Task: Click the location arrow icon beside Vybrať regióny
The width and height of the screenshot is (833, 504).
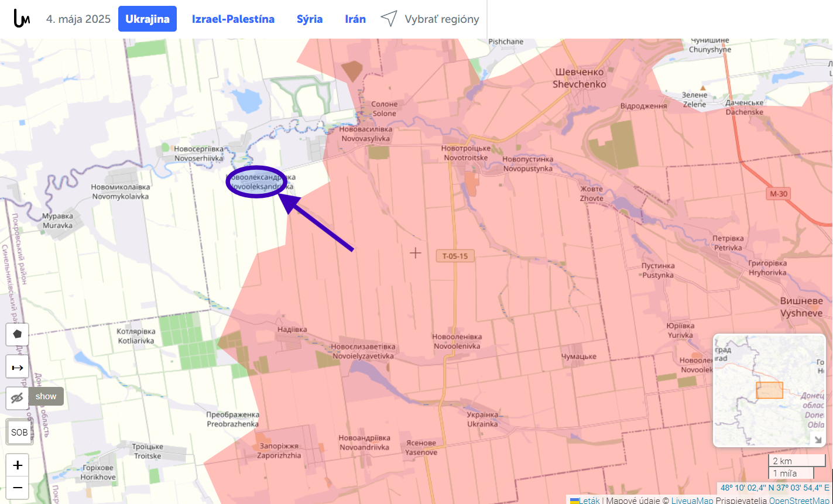Action: (x=389, y=19)
